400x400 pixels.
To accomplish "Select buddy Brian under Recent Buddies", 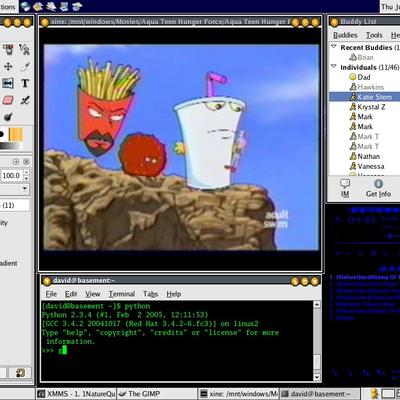I will point(365,57).
